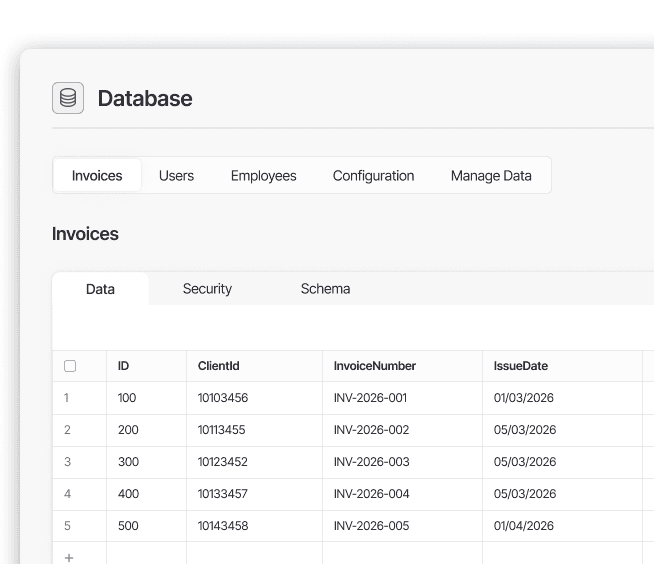Switch to the Users tab

(x=176, y=176)
